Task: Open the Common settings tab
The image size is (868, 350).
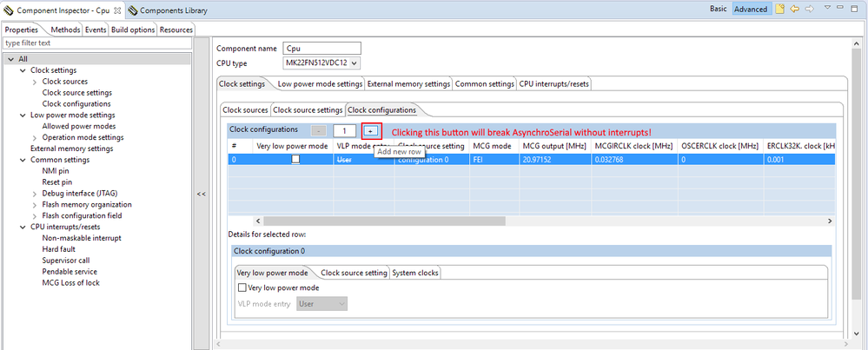Action: [x=484, y=84]
